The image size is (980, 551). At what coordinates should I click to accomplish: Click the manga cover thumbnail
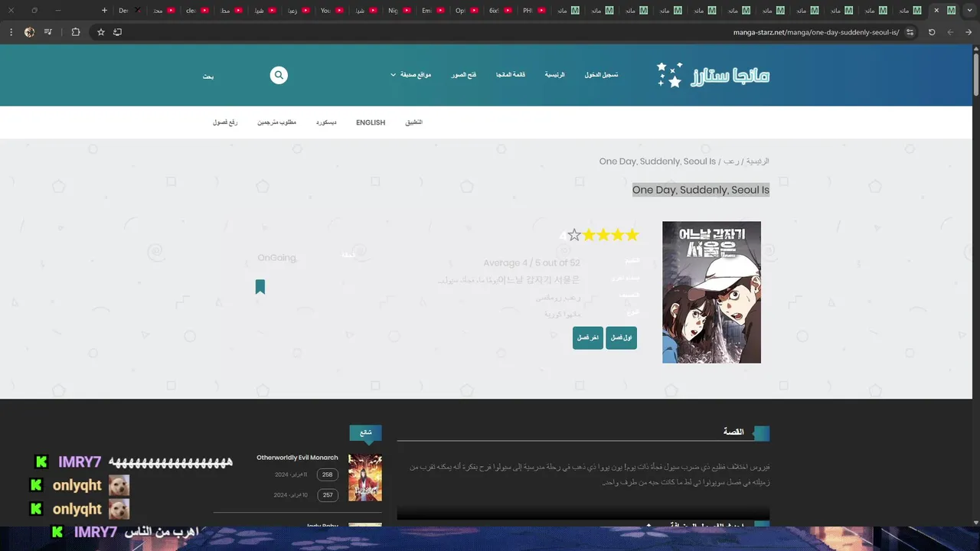tap(711, 292)
